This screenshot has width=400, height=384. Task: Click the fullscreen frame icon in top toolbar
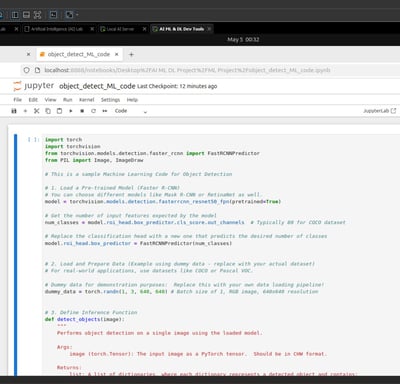point(38,15)
